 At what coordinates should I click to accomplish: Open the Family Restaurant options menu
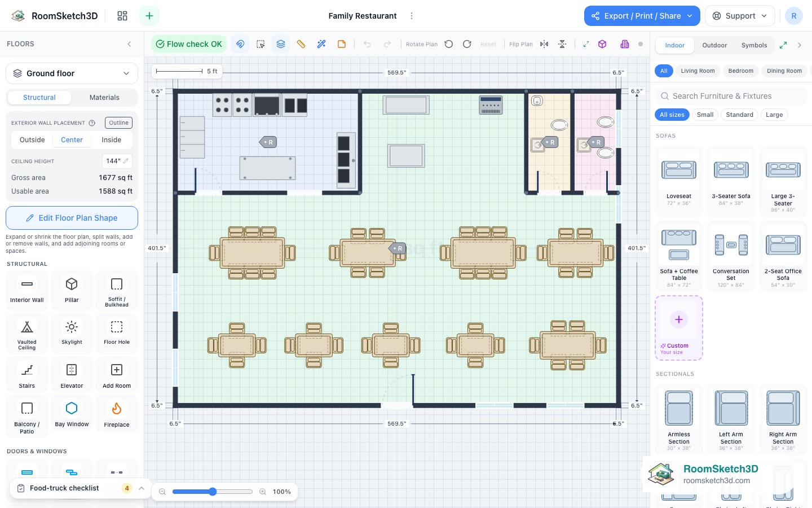pos(412,16)
